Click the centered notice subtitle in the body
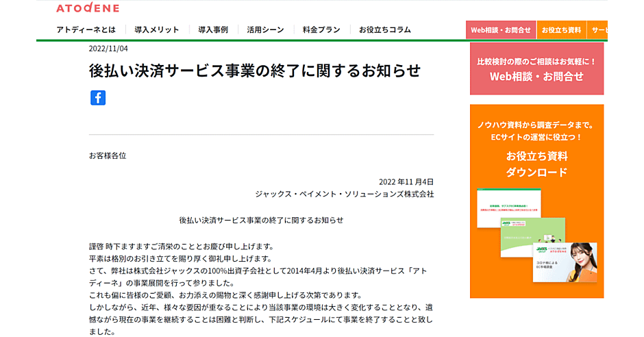 (x=261, y=221)
